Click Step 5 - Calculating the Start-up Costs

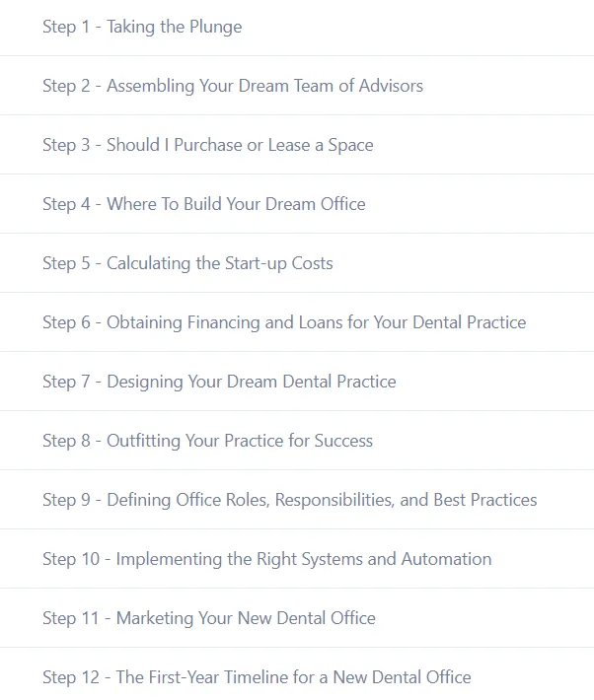click(x=187, y=263)
